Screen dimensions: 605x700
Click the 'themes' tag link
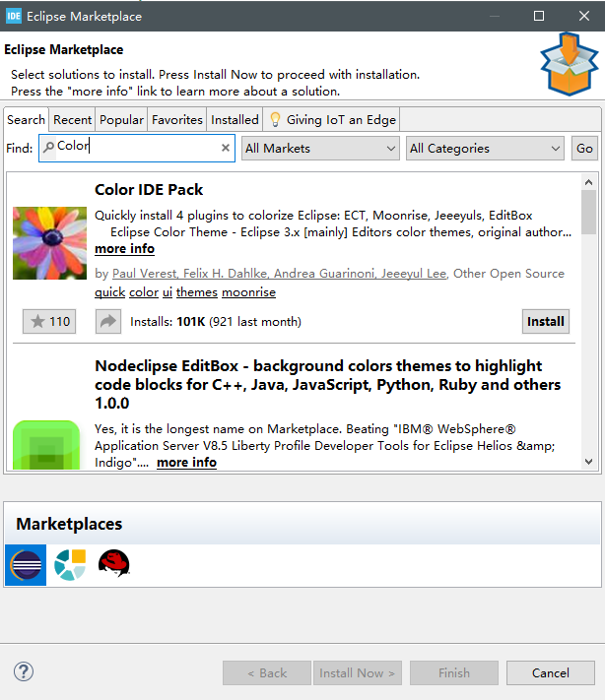[x=197, y=292]
